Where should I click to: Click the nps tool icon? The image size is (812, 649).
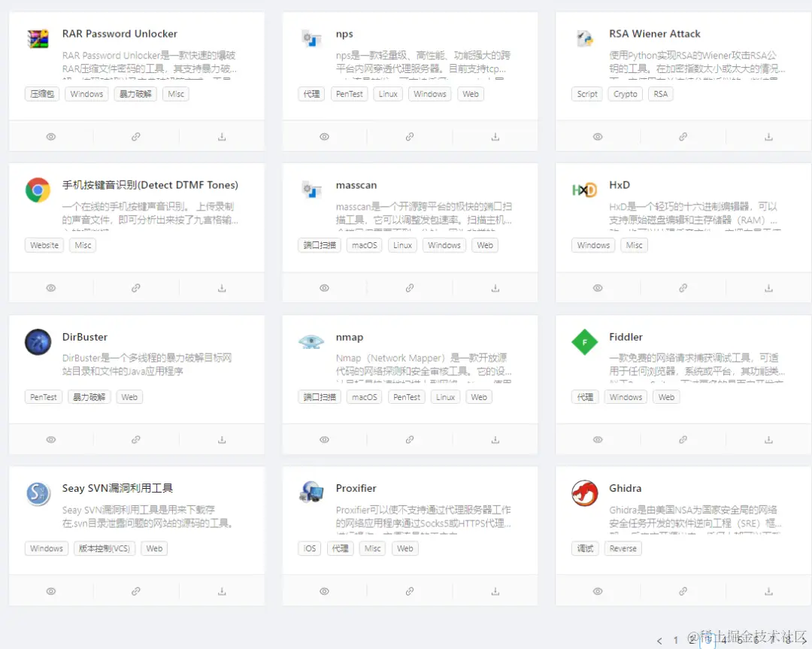[311, 39]
